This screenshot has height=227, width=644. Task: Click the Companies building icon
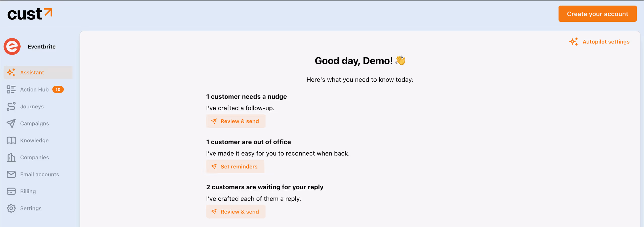pos(11,157)
